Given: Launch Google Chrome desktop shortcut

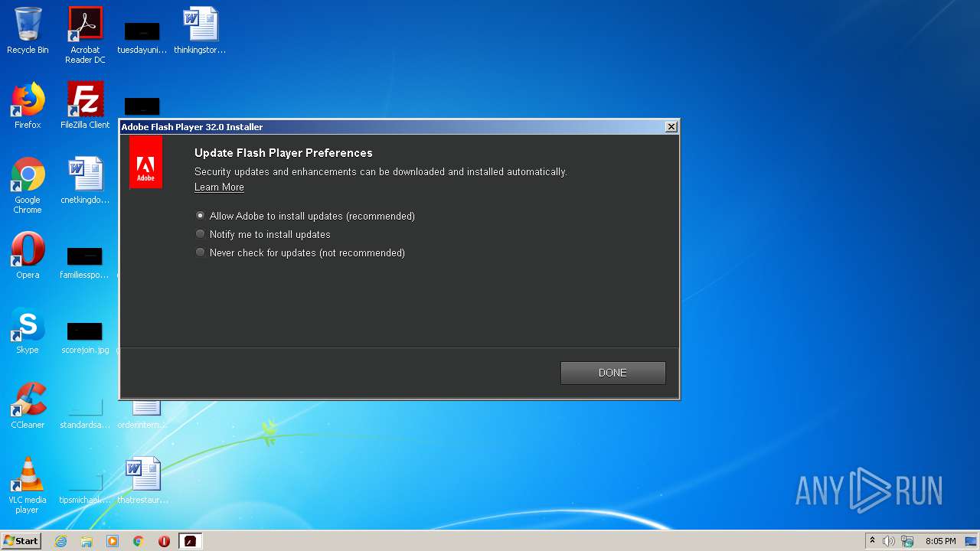Looking at the screenshot, I should pyautogui.click(x=28, y=185).
